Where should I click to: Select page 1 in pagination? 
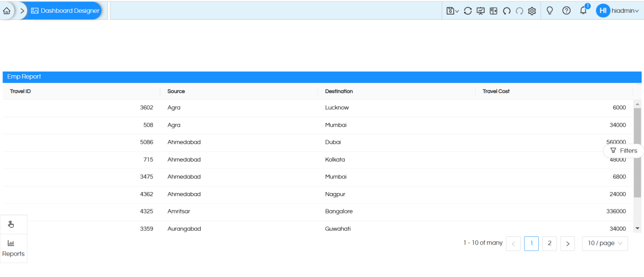(531, 243)
